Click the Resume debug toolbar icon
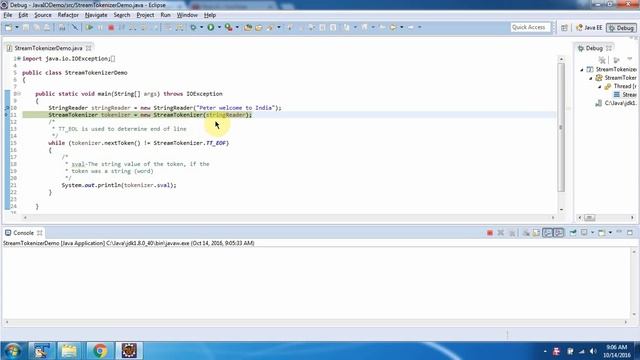Screen dimensions: 640x360 (89, 27)
